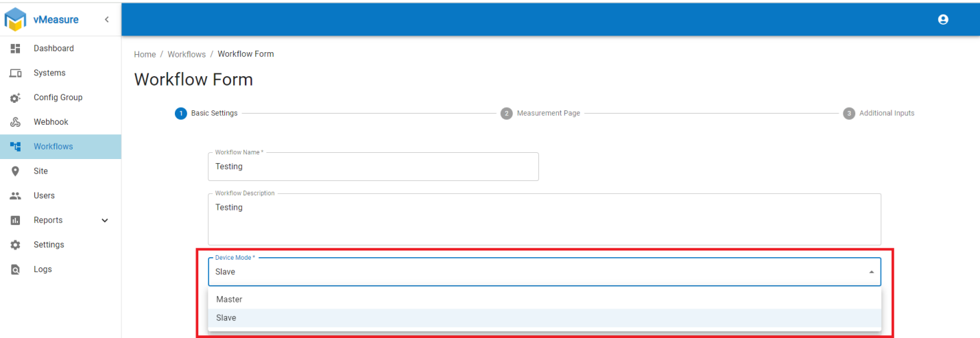The height and width of the screenshot is (338, 980).
Task: Open the user account icon
Action: (x=943, y=19)
